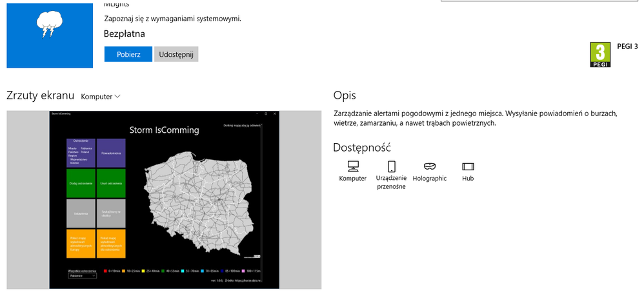644x305 pixels.
Task: Expand the Komputer screenshots dropdown
Action: point(101,97)
